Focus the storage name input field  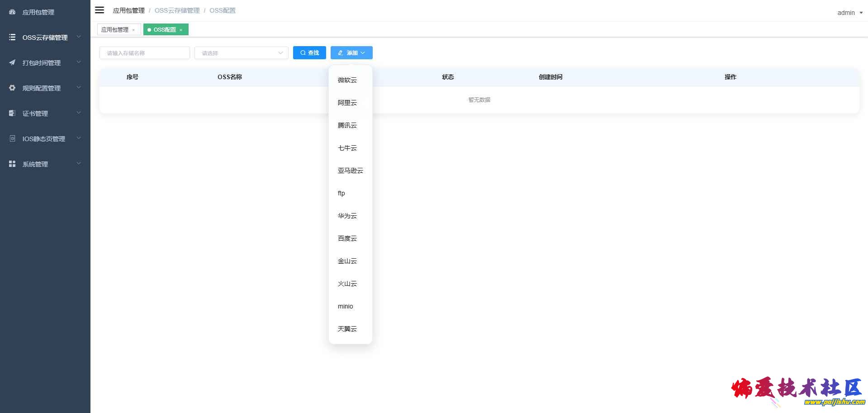[144, 53]
